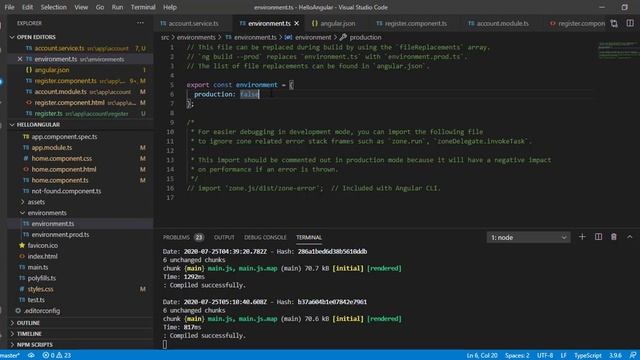Change indentation via 'Spaces: 2'
This screenshot has height=360, width=640.
coord(517,356)
